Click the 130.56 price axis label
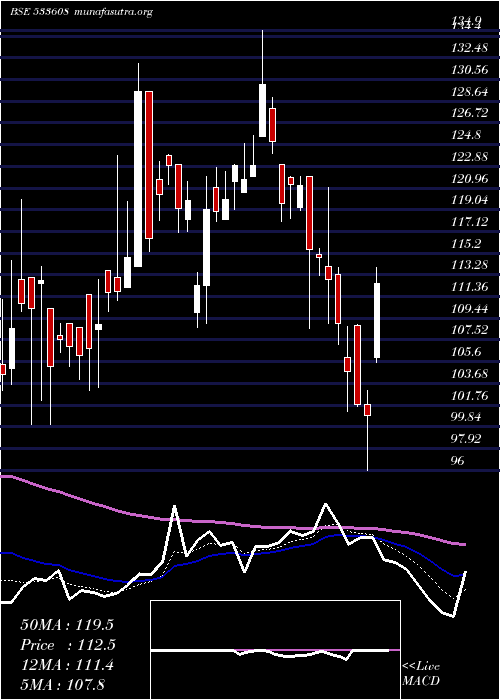The width and height of the screenshot is (500, 700). pos(470,69)
